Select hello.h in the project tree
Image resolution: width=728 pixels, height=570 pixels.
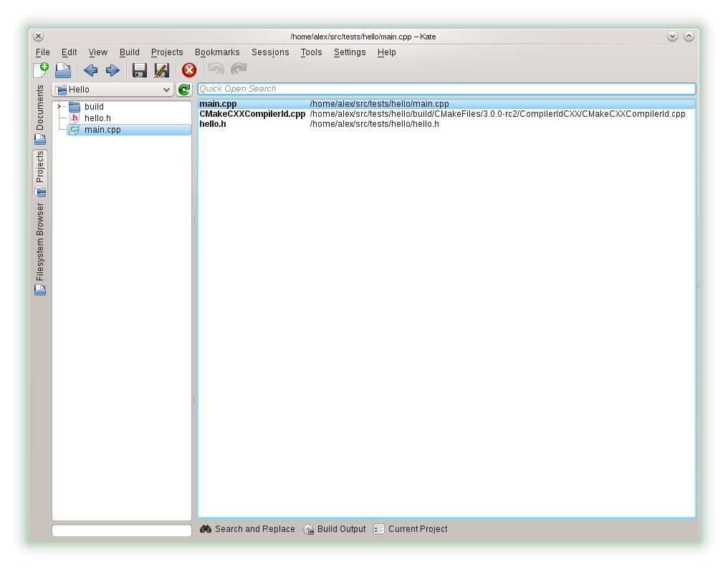[97, 118]
